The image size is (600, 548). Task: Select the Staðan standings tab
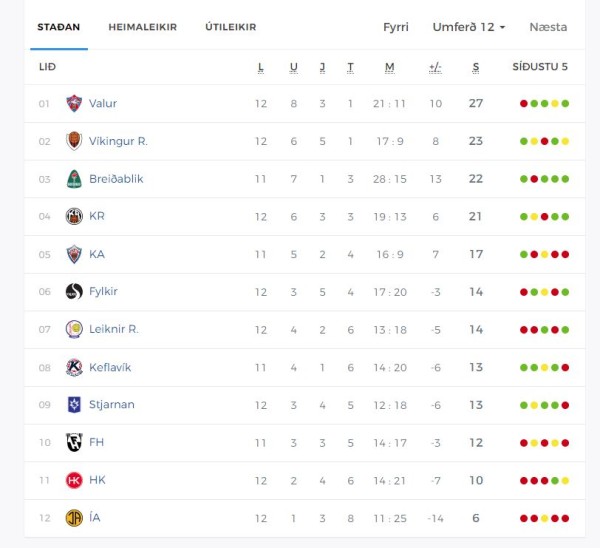tap(59, 27)
